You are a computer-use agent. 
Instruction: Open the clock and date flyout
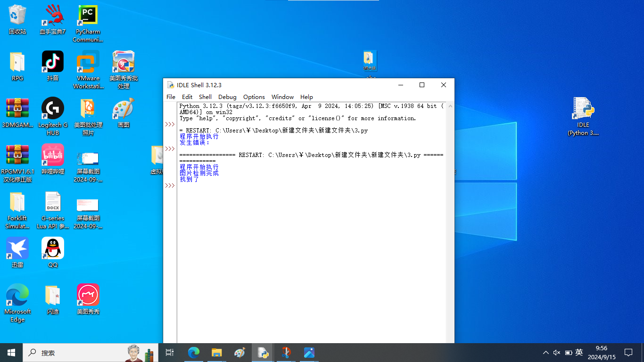click(601, 353)
